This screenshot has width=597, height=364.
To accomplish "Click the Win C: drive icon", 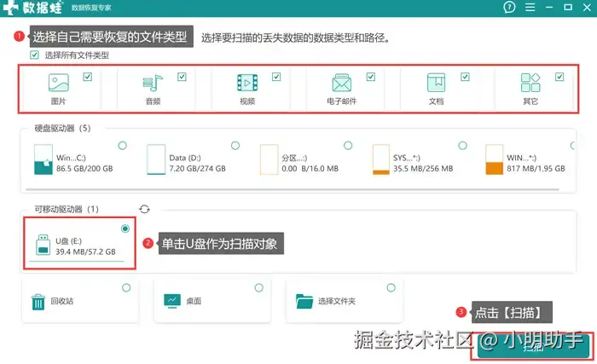I will pyautogui.click(x=43, y=159).
